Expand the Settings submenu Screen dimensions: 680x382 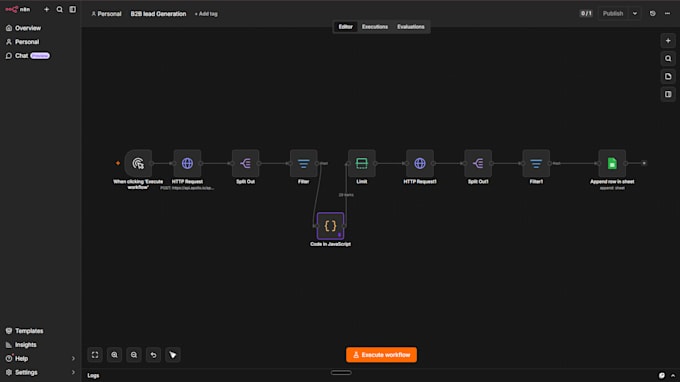click(73, 372)
